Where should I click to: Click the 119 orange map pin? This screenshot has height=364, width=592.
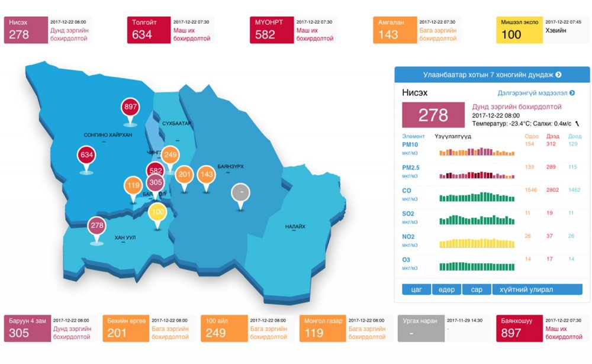tap(133, 186)
